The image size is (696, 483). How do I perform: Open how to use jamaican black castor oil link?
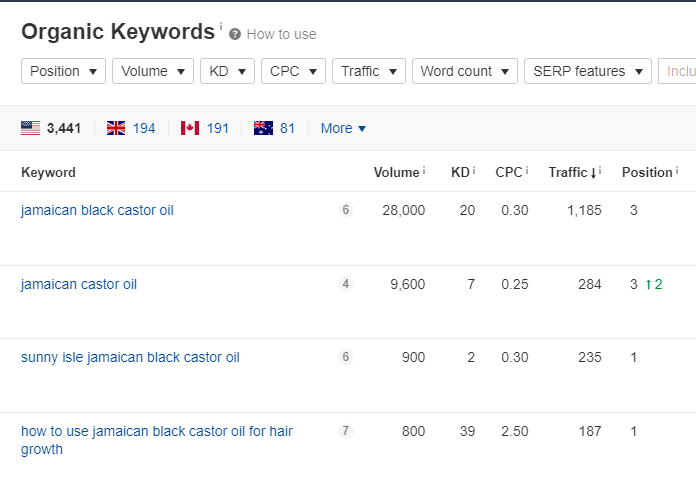pyautogui.click(x=157, y=440)
